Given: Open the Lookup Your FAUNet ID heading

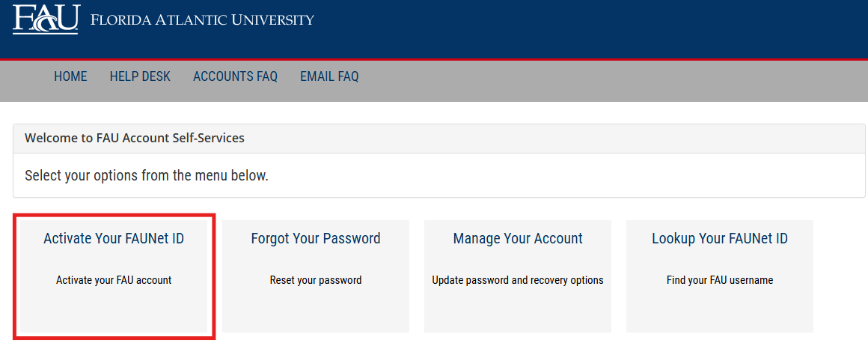Looking at the screenshot, I should (x=720, y=238).
